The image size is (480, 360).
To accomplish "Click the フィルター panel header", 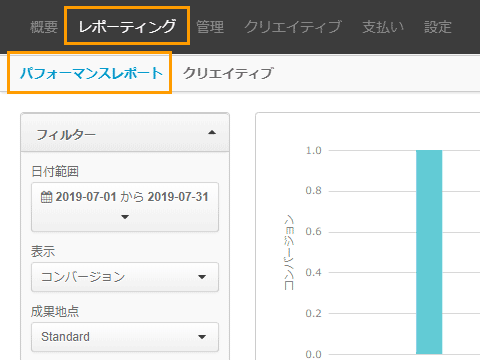I will (125, 133).
